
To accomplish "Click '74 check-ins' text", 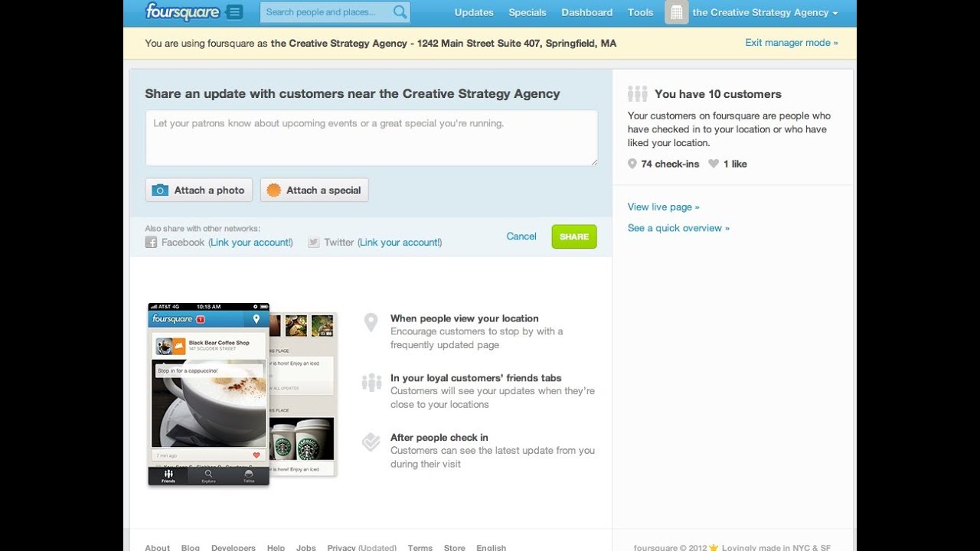I will (670, 164).
